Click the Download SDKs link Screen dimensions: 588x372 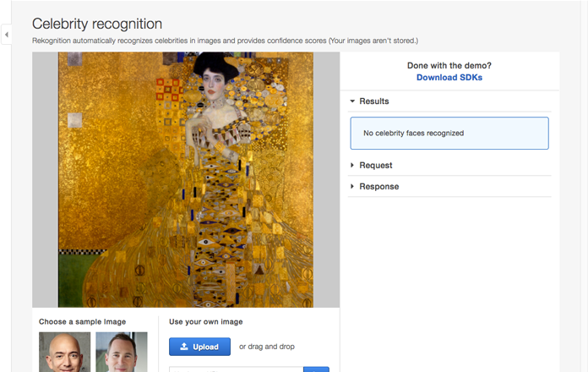(449, 77)
